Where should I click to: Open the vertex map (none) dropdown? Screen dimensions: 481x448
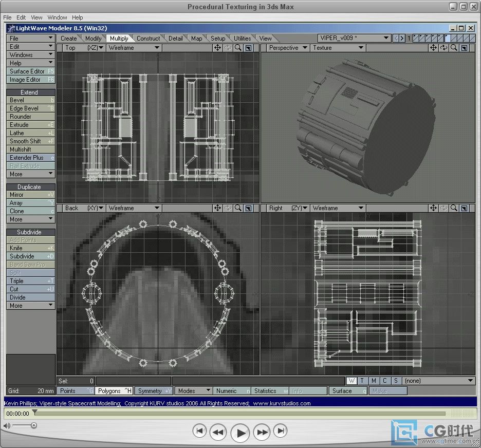coord(438,381)
